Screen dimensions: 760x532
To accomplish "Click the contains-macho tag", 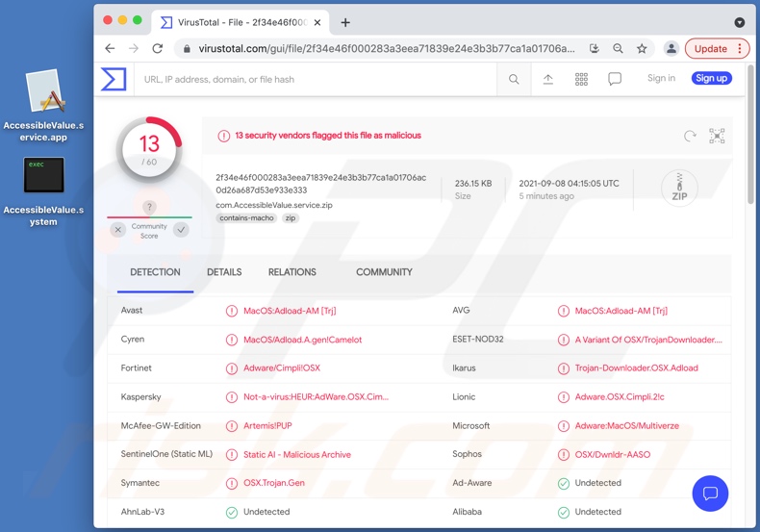I will pos(246,218).
